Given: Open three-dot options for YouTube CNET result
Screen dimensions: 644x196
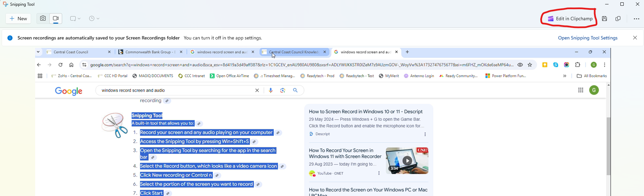Looking at the screenshot, I should pos(379,173).
